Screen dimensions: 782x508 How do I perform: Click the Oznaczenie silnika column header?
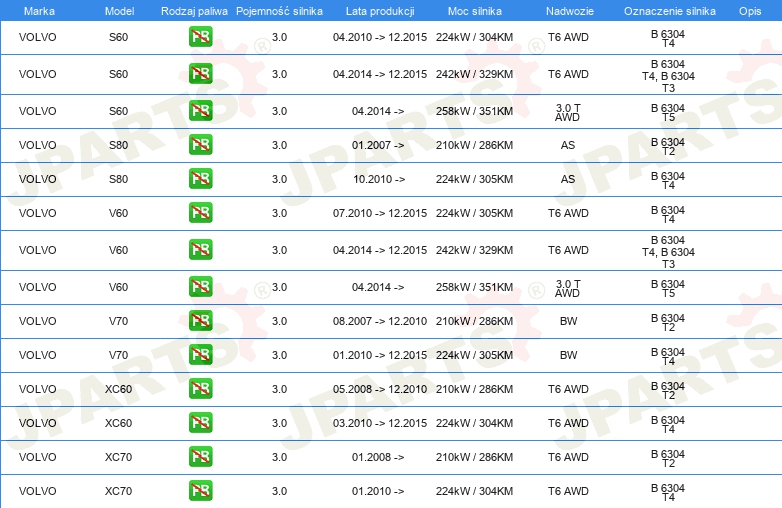pyautogui.click(x=669, y=11)
